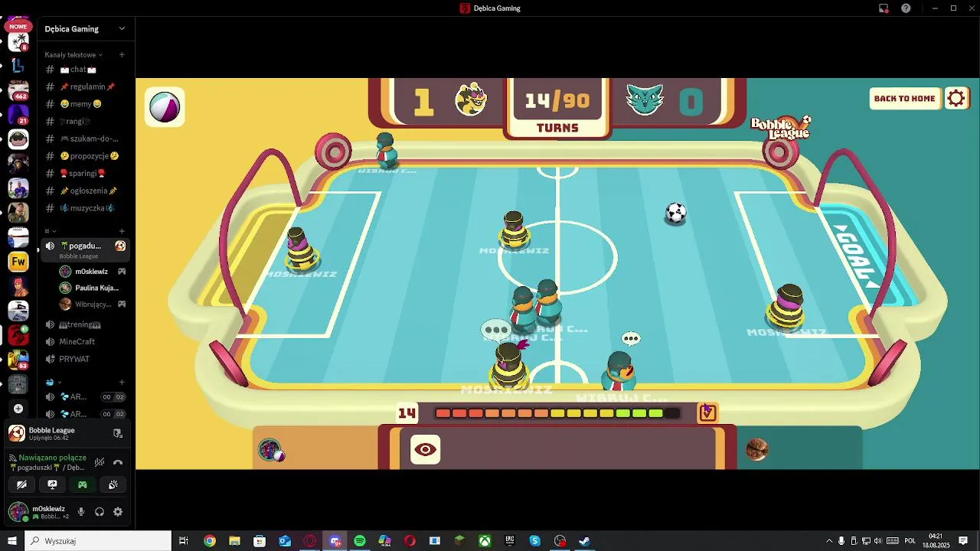980x551 pixels.
Task: Toggle noise suppression in the voice panel
Action: pyautogui.click(x=100, y=462)
